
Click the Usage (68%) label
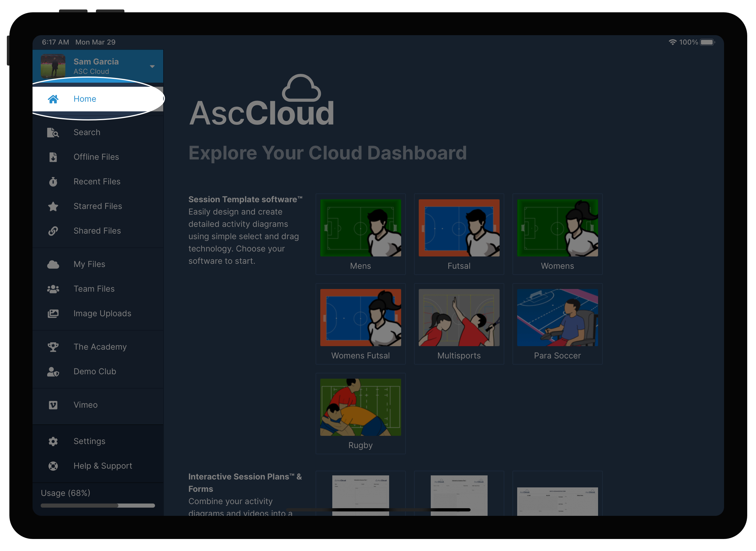[x=66, y=493]
